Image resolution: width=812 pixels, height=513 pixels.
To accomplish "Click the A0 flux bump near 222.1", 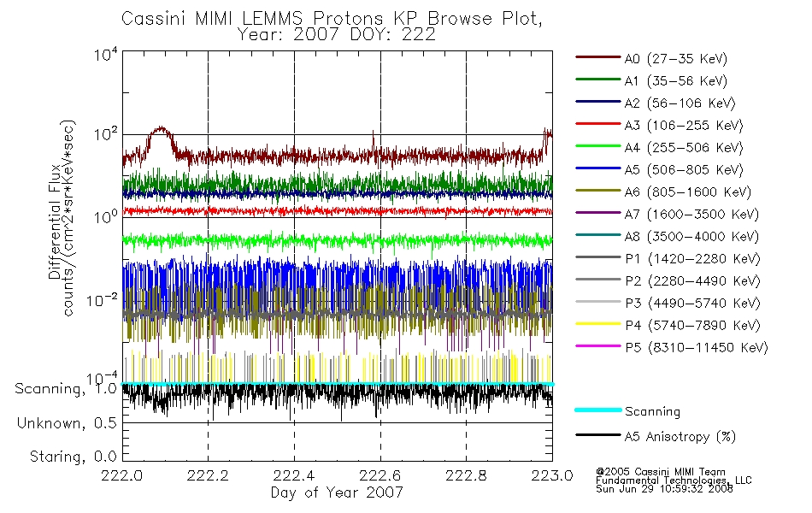I will coord(161,136).
